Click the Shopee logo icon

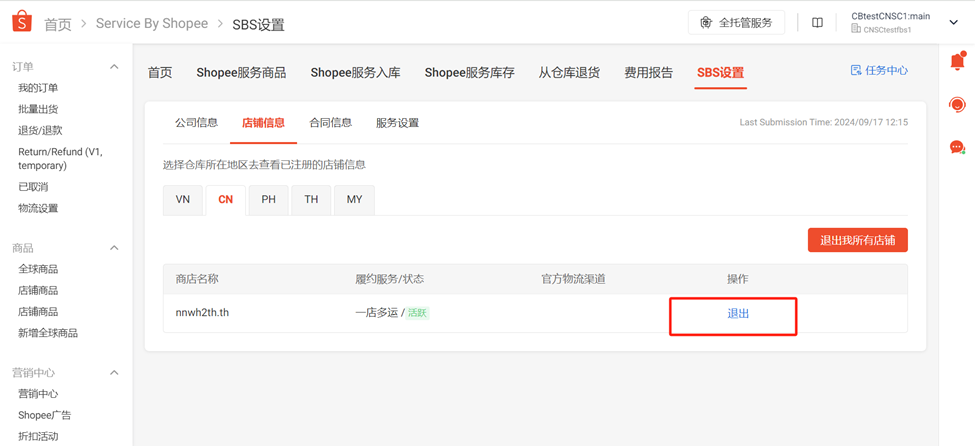tap(21, 21)
